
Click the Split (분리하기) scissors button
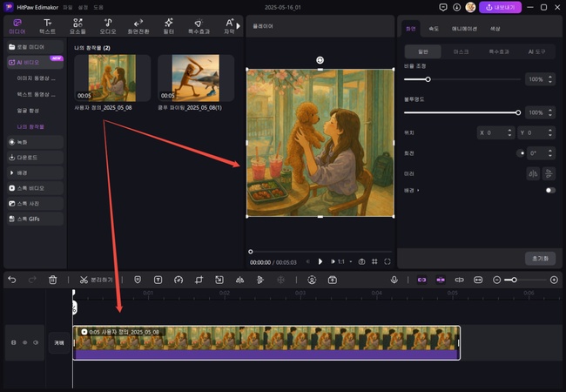click(96, 280)
